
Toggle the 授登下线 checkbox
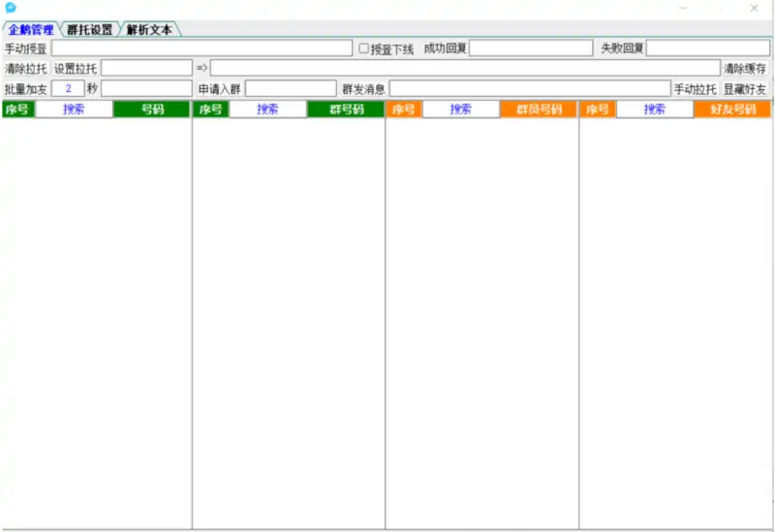[x=364, y=48]
